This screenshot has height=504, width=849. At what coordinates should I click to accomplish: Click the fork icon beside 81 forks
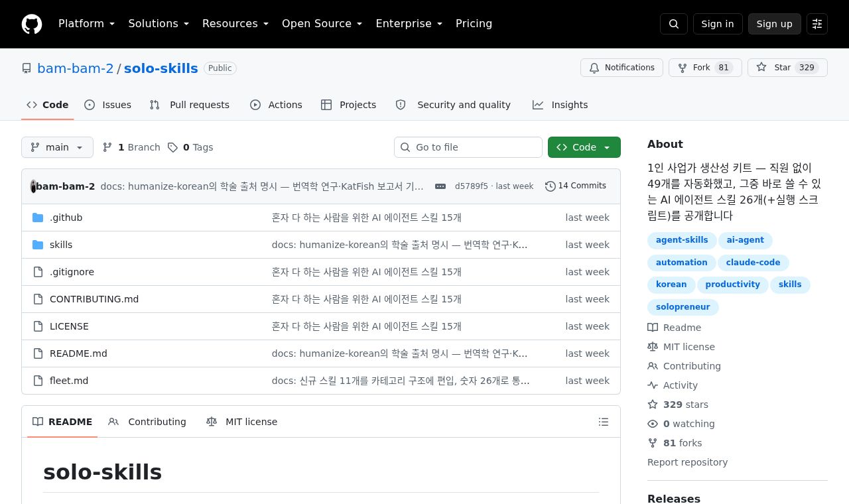point(653,443)
